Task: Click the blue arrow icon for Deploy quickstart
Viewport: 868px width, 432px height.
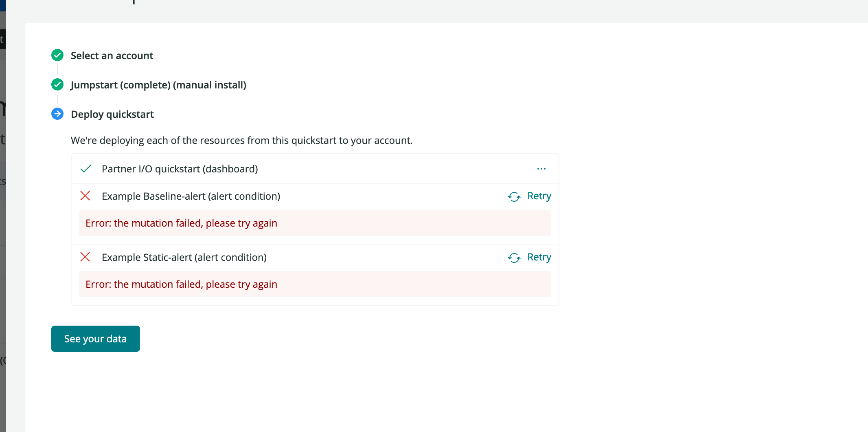Action: 57,114
